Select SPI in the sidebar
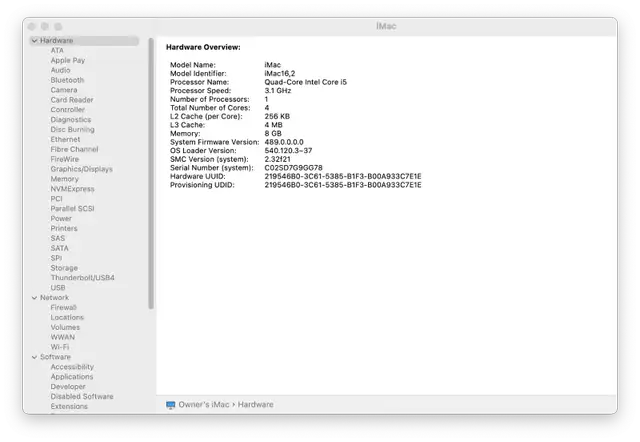640x442 pixels. [x=56, y=258]
